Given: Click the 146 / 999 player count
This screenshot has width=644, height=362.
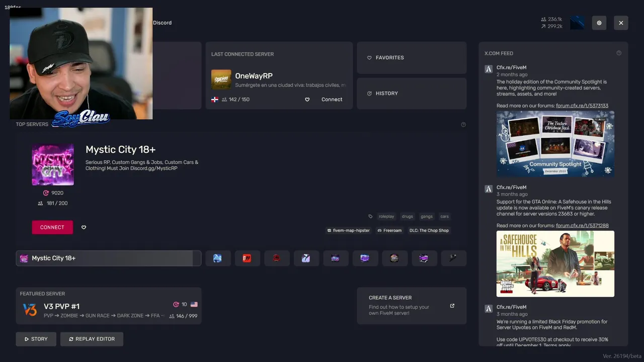Looking at the screenshot, I should coord(183,316).
